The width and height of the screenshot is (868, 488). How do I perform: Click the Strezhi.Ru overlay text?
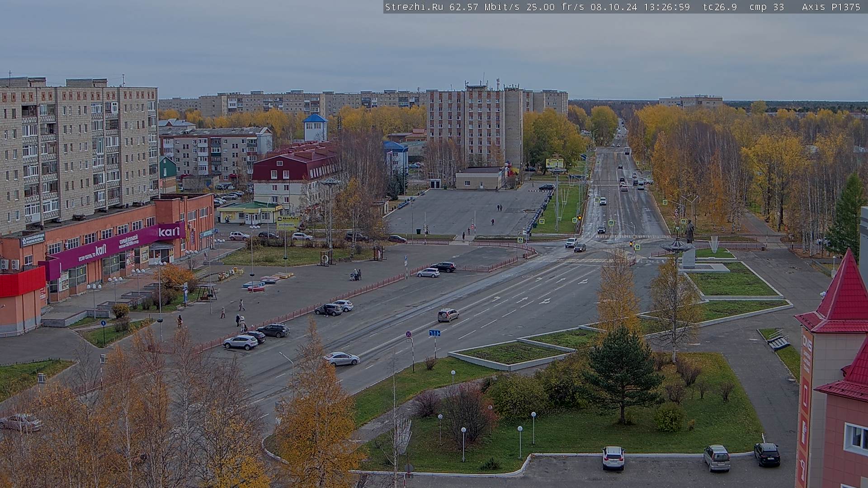pos(414,7)
